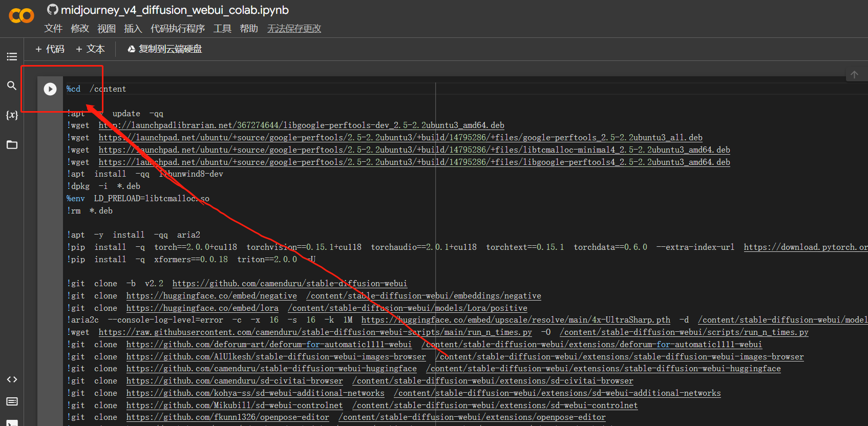Click the extensions/sd-civitai-browser path
Image resolution: width=868 pixels, height=426 pixels.
click(493, 381)
